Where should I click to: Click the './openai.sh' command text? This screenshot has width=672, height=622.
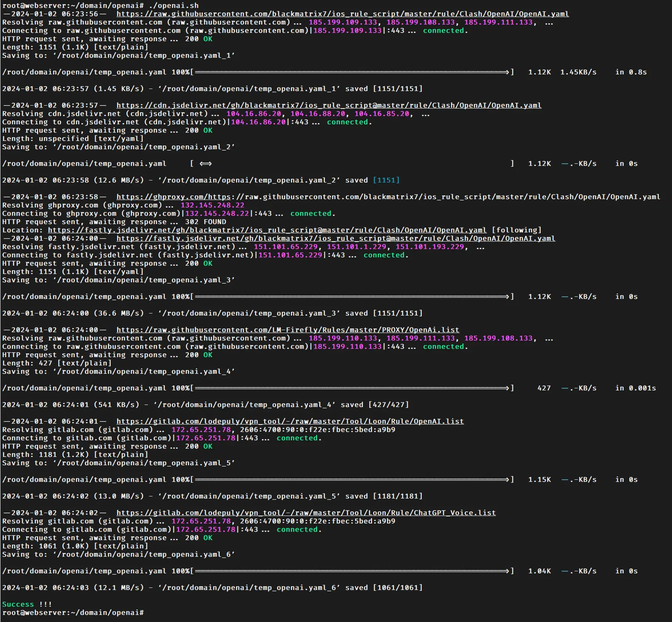174,5
